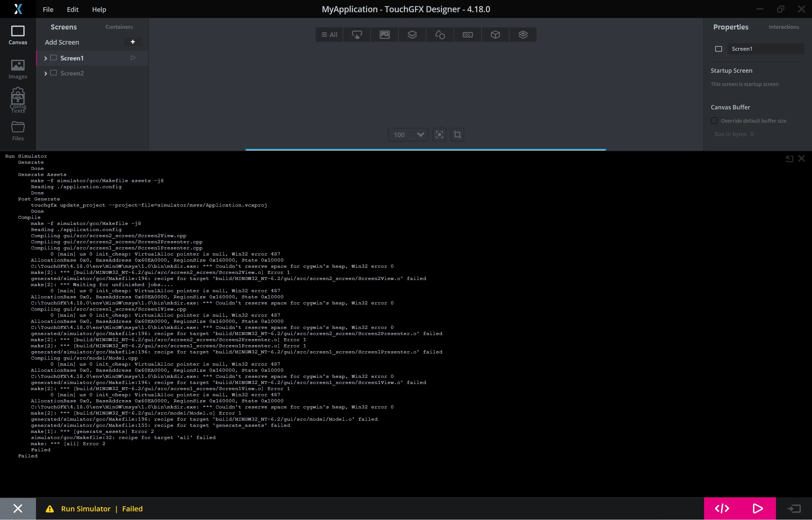Click the Run Target flash icon

click(x=794, y=508)
